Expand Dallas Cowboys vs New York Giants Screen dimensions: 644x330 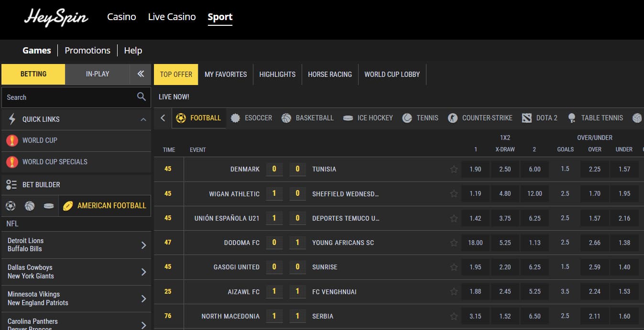pos(143,272)
